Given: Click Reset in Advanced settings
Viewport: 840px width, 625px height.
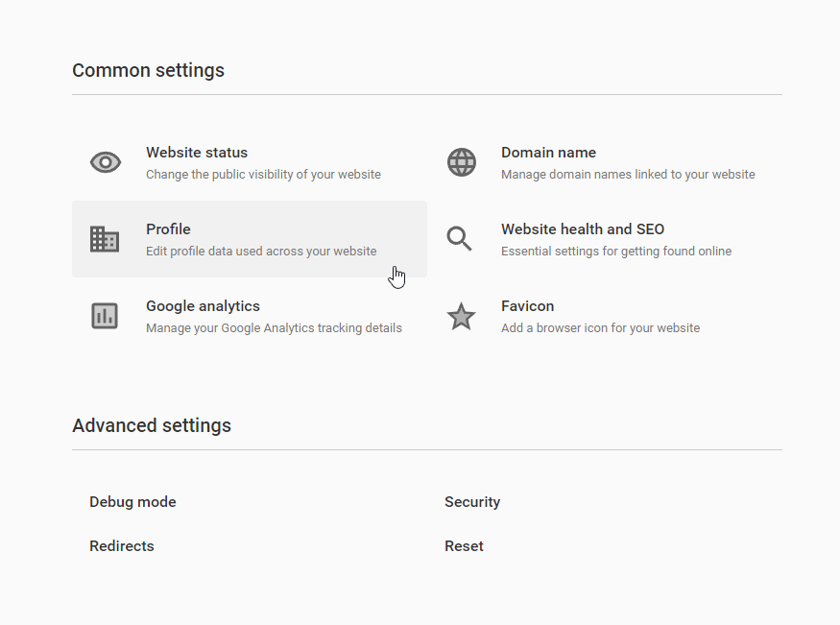Looking at the screenshot, I should 464,545.
